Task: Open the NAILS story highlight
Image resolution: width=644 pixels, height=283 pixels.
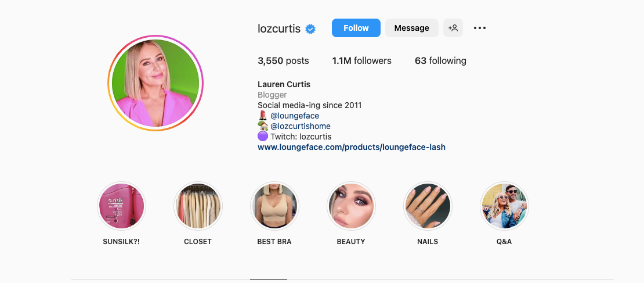Action: pyautogui.click(x=428, y=206)
